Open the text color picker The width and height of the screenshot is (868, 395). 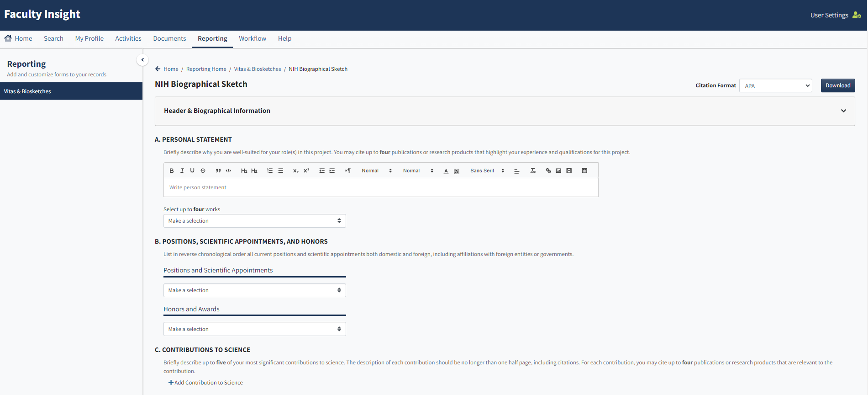point(446,171)
